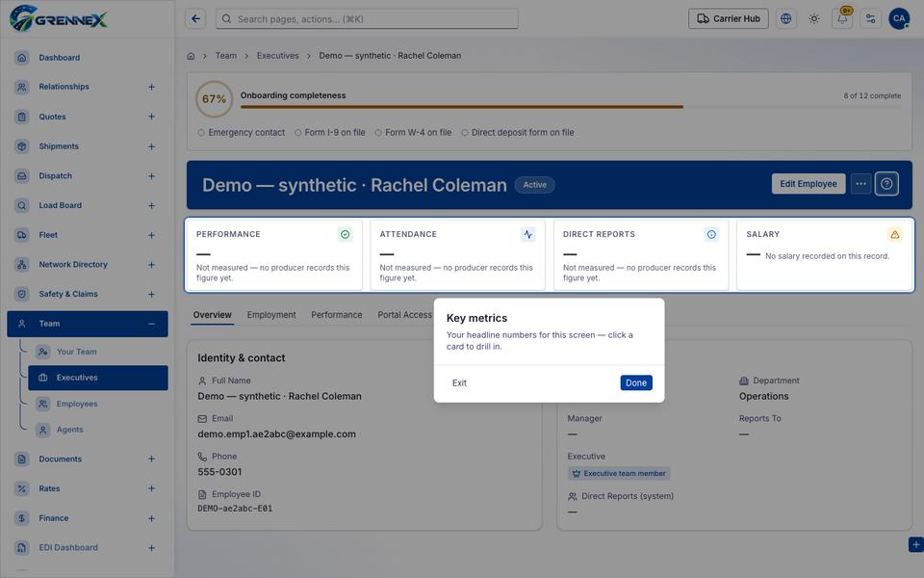Expand the Shipments sidebar section
924x578 pixels.
151,146
